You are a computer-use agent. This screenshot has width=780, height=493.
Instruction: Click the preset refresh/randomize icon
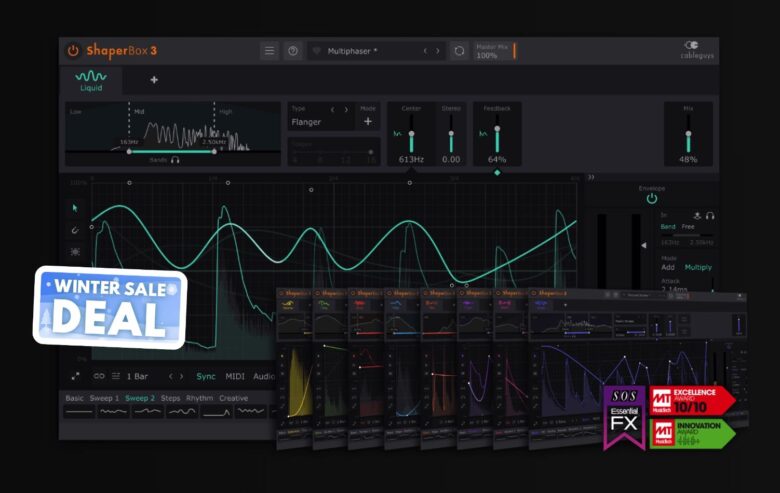pos(459,50)
